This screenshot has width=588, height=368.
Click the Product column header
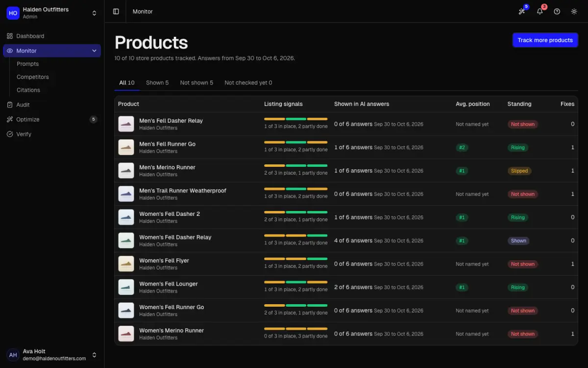pyautogui.click(x=129, y=104)
